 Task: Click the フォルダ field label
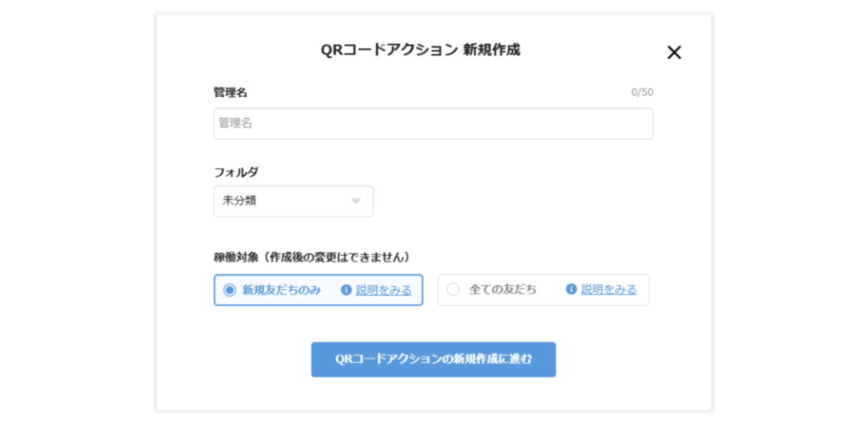pyautogui.click(x=236, y=172)
